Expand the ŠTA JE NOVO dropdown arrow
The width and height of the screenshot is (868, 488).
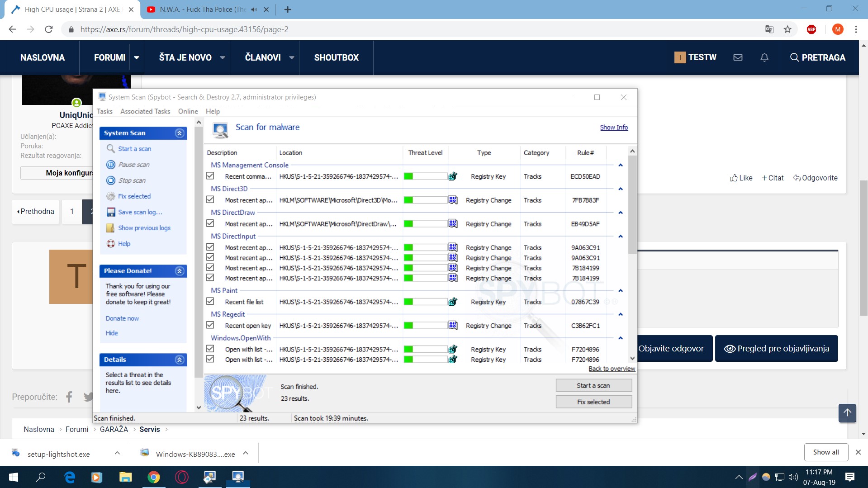coord(223,57)
